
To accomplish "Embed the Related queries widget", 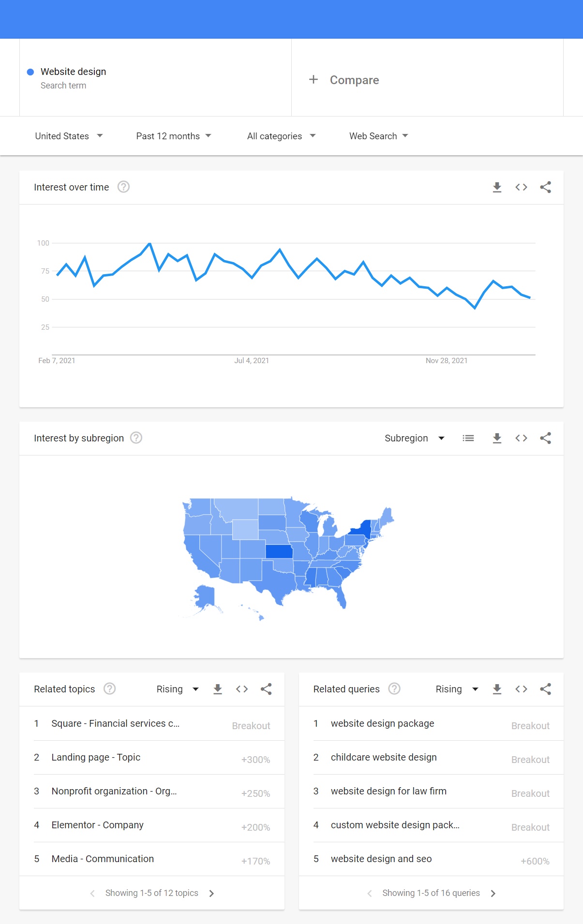I will pyautogui.click(x=521, y=689).
